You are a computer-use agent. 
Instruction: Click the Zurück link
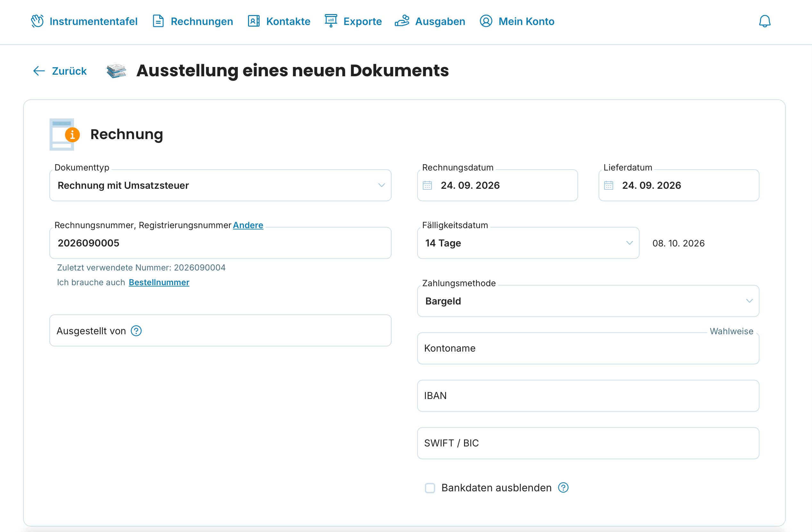pyautogui.click(x=69, y=71)
